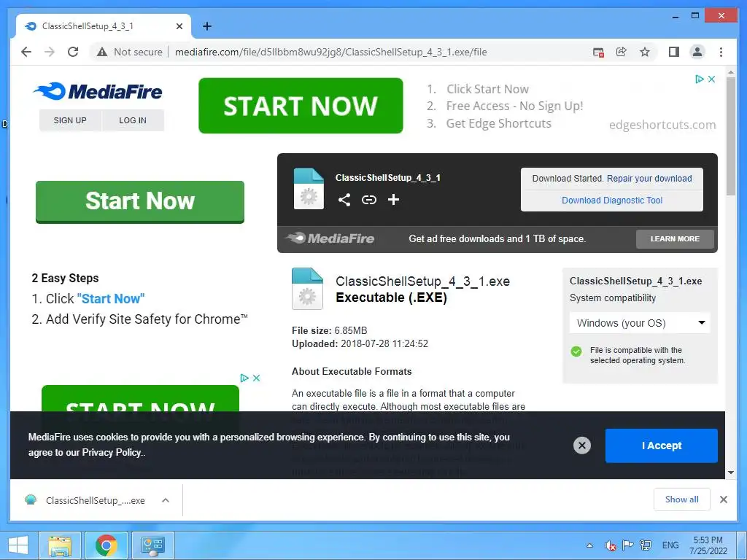This screenshot has height=560, width=747.
Task: Show hidden system tray icons
Action: tap(589, 545)
